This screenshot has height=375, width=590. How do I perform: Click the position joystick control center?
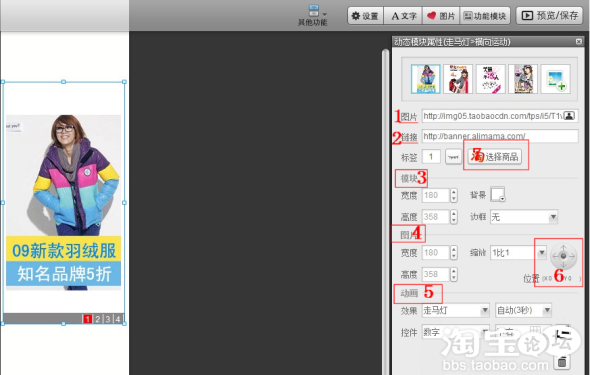click(563, 256)
